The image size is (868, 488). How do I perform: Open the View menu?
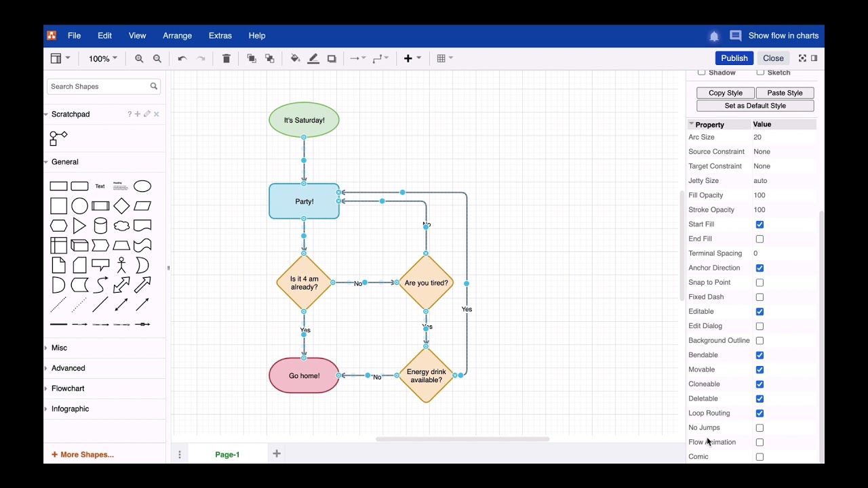click(137, 36)
